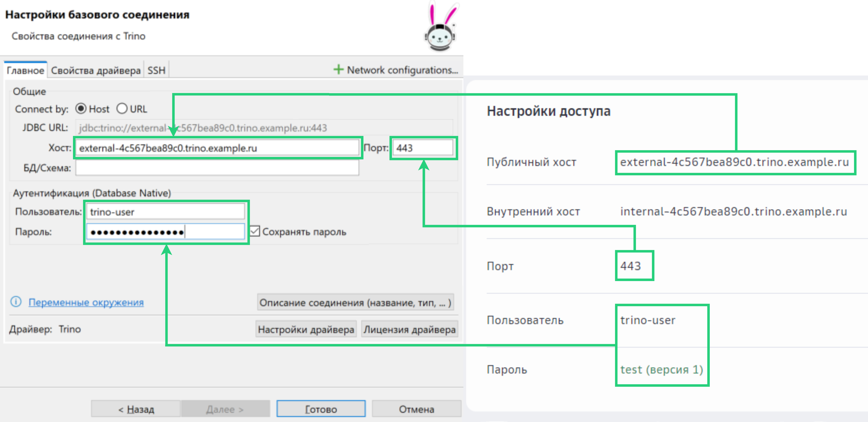This screenshot has width=868, height=422.
Task: Click the trino-user value in Настройки доступа
Action: (648, 320)
